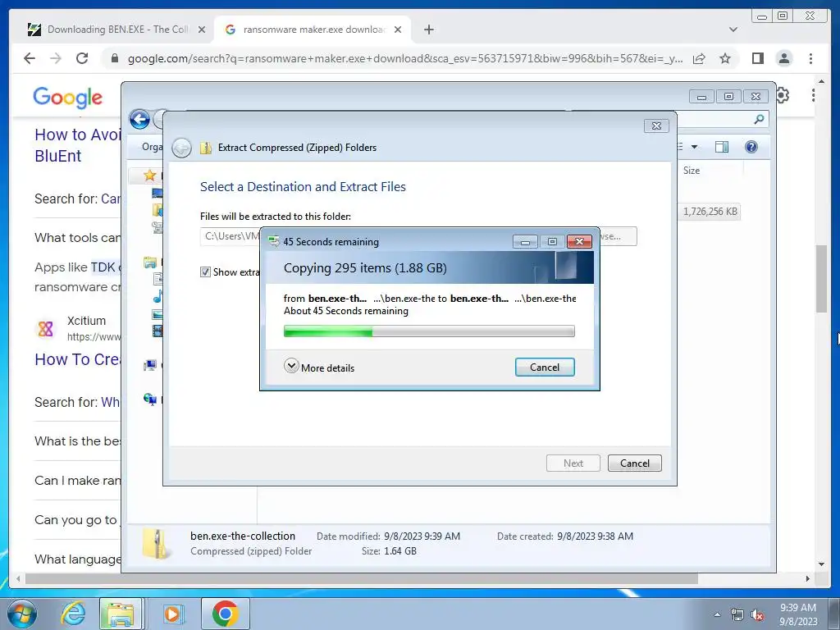
Task: Click the back arrow in Extract wizard
Action: tap(181, 148)
